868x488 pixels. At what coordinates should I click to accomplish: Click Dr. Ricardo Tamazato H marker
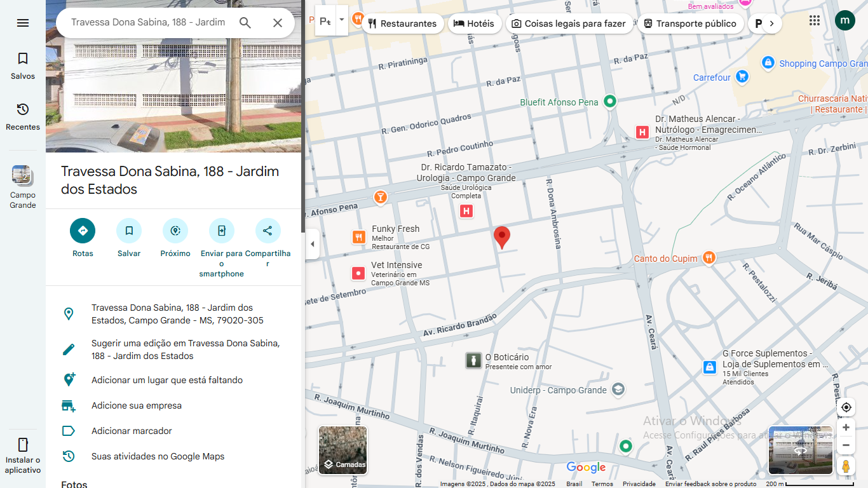(x=466, y=211)
